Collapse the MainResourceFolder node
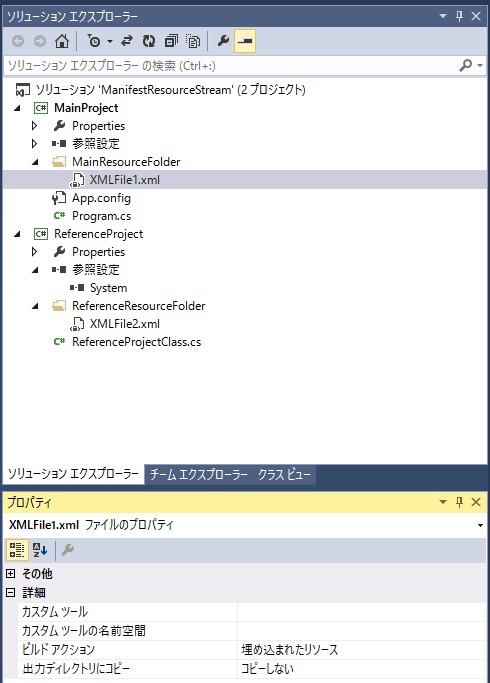490x683 pixels. tap(35, 162)
